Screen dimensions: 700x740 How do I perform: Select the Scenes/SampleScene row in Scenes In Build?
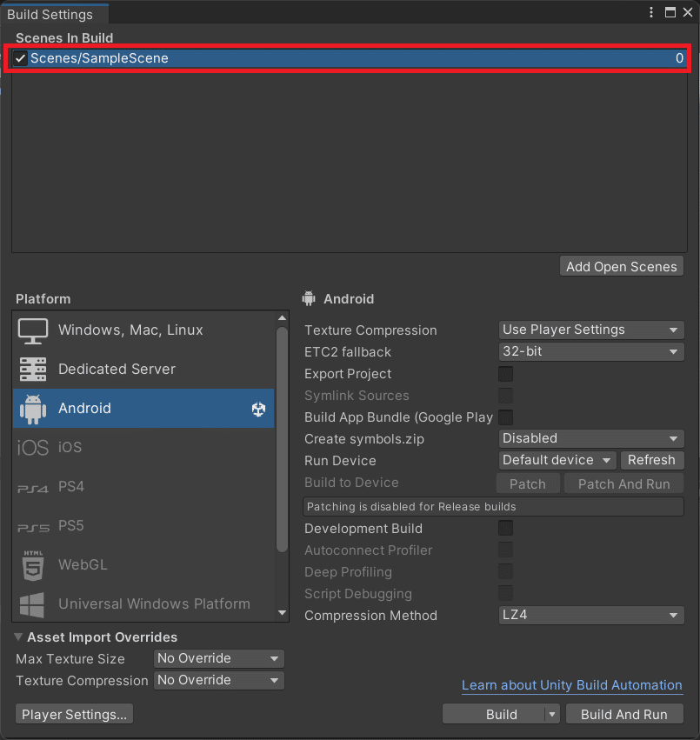pyautogui.click(x=350, y=58)
